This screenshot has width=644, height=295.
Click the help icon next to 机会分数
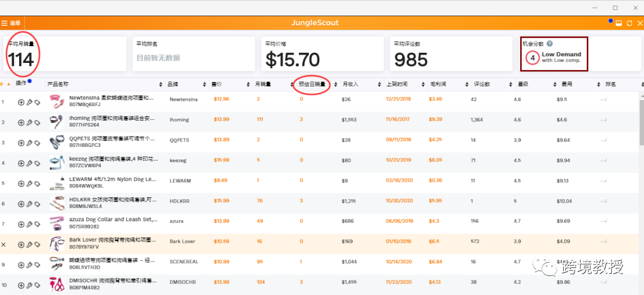549,44
